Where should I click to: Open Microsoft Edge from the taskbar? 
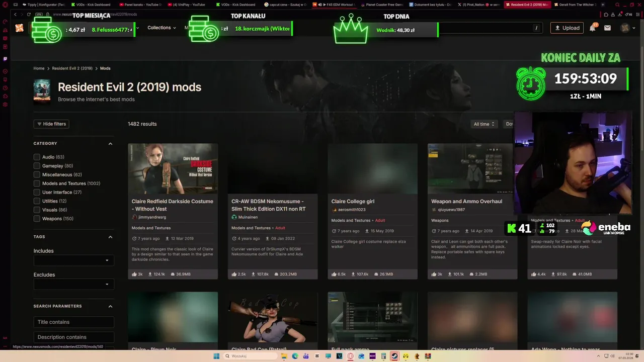pos(295,356)
